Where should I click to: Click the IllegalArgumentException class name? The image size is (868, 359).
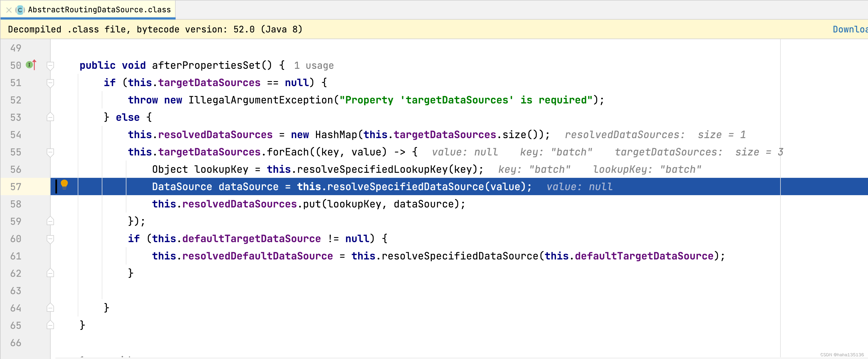point(260,100)
